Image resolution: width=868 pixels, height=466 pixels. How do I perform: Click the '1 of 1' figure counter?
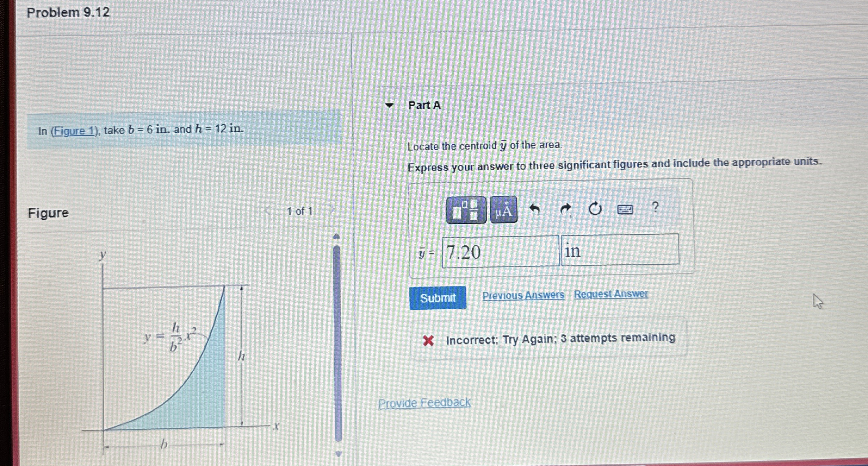pyautogui.click(x=300, y=211)
